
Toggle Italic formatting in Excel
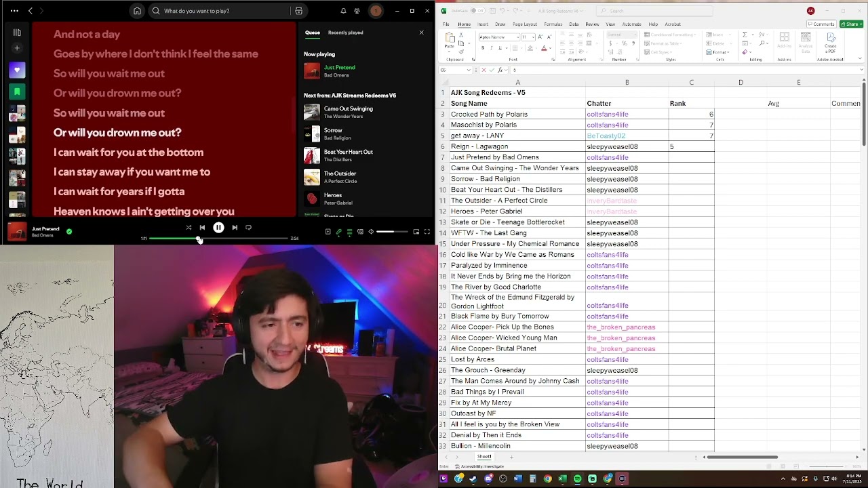point(492,48)
